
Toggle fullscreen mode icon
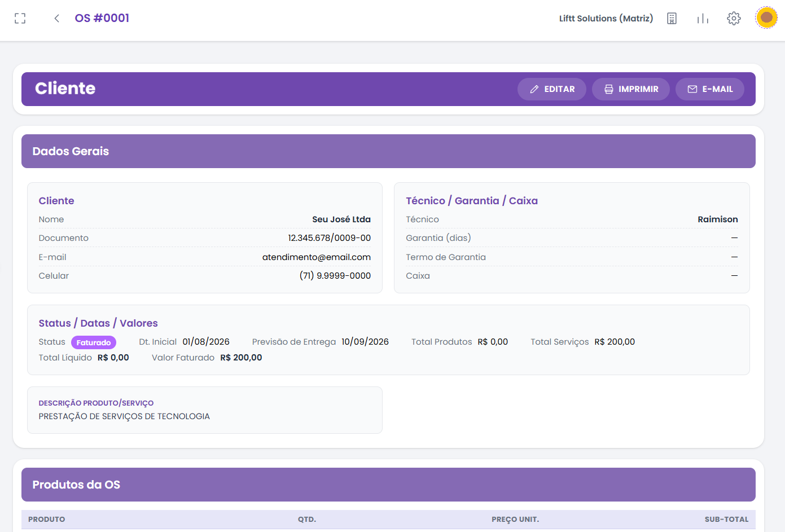[20, 19]
